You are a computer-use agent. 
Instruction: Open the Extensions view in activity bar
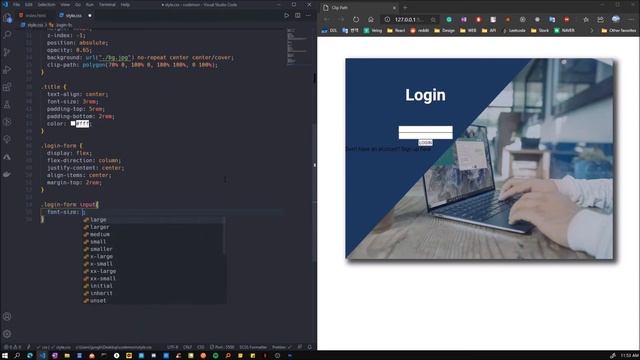(x=7, y=87)
